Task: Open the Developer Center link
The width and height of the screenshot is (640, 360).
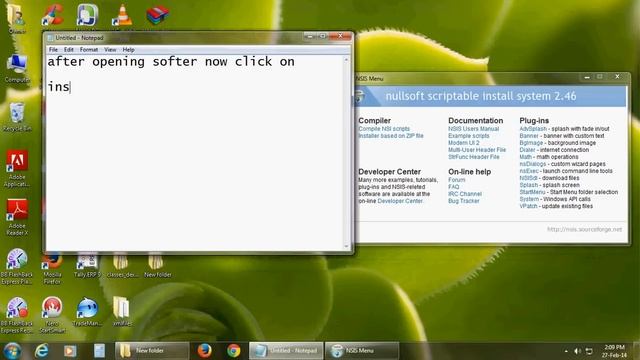Action: pyautogui.click(x=400, y=201)
